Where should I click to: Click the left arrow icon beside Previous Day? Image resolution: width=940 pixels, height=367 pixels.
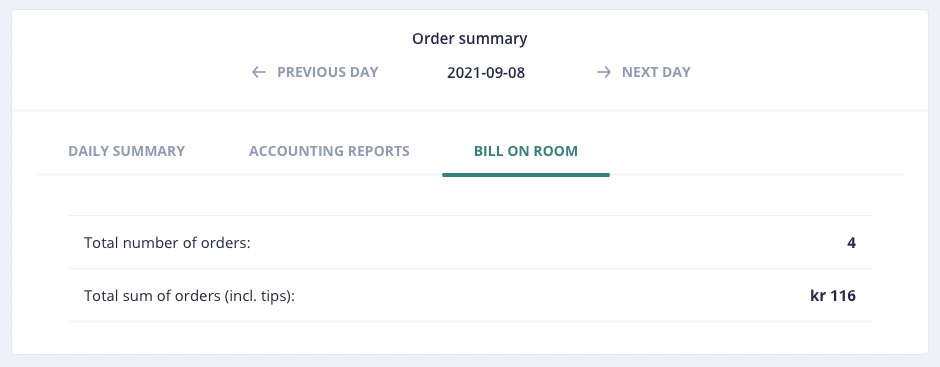[258, 73]
